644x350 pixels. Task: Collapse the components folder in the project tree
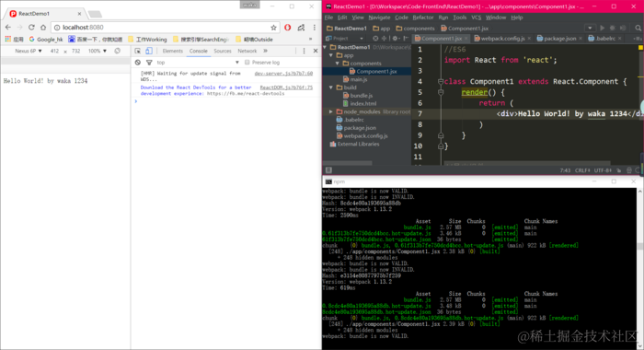pos(338,64)
